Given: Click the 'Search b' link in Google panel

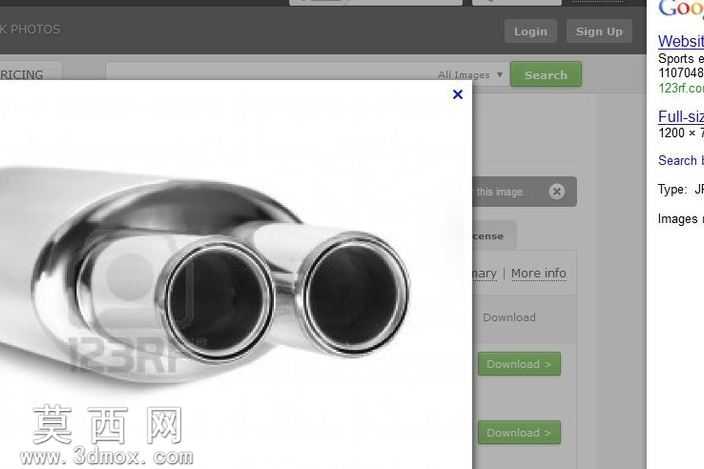Looking at the screenshot, I should pyautogui.click(x=681, y=160).
